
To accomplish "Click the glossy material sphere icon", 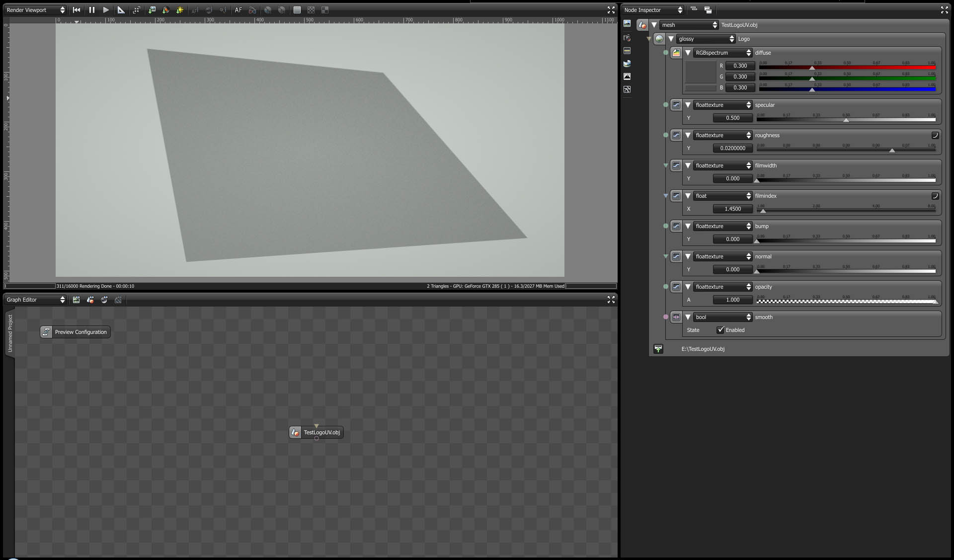I will [x=659, y=39].
